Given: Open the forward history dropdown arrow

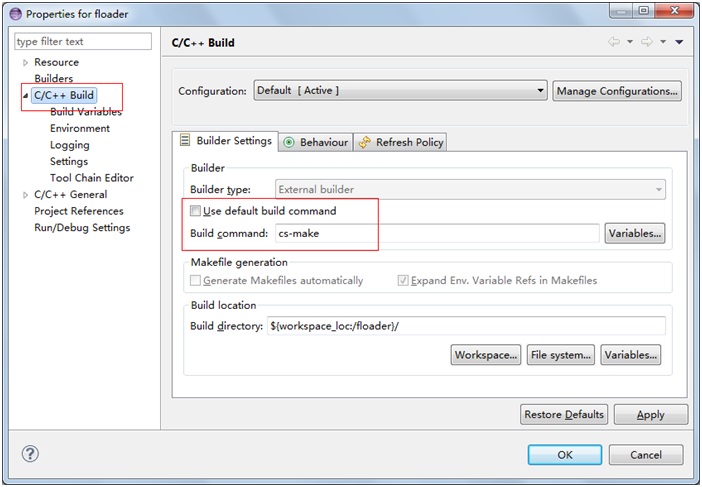Looking at the screenshot, I should click(x=663, y=42).
